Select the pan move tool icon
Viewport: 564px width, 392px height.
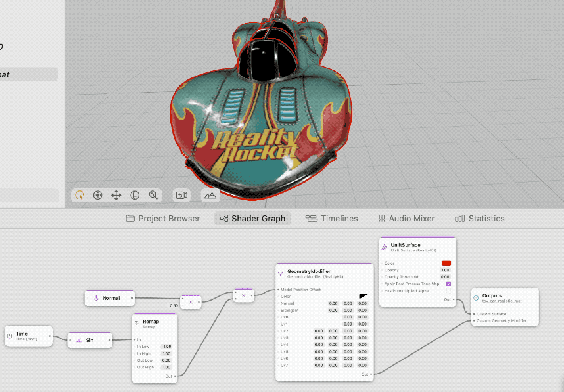[116, 195]
